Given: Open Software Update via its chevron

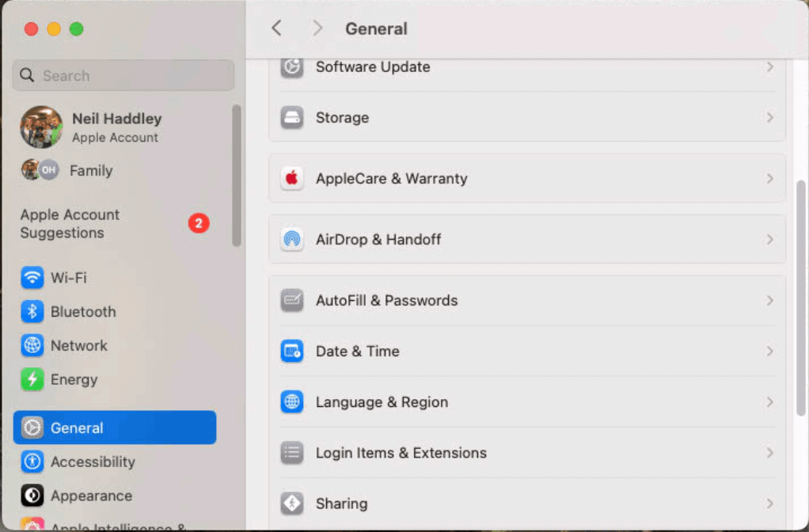Looking at the screenshot, I should pyautogui.click(x=769, y=67).
